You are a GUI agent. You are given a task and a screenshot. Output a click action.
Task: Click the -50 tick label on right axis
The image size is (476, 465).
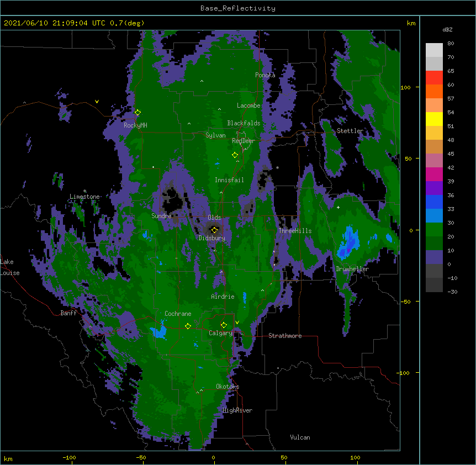(405, 302)
